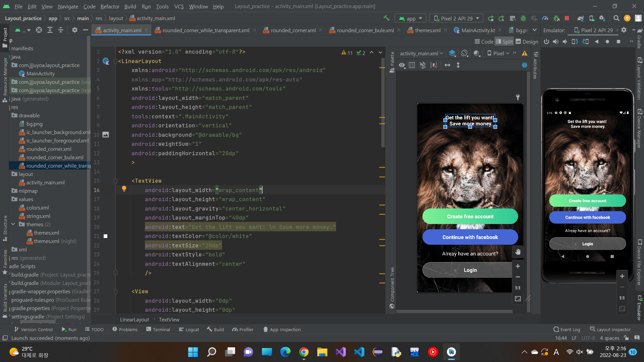This screenshot has height=362, width=644.
Task: Open the Profiler gauge icon in toolbar
Action: click(x=545, y=18)
